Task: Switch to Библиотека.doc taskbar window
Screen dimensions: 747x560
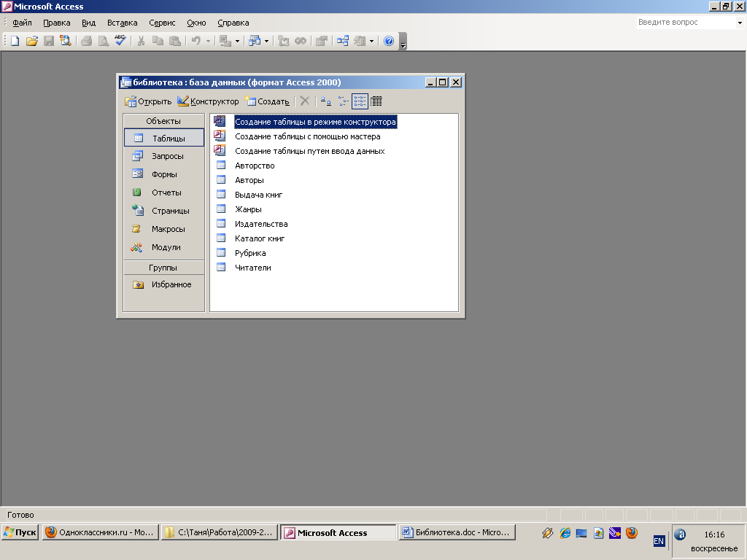Action: coord(457,532)
